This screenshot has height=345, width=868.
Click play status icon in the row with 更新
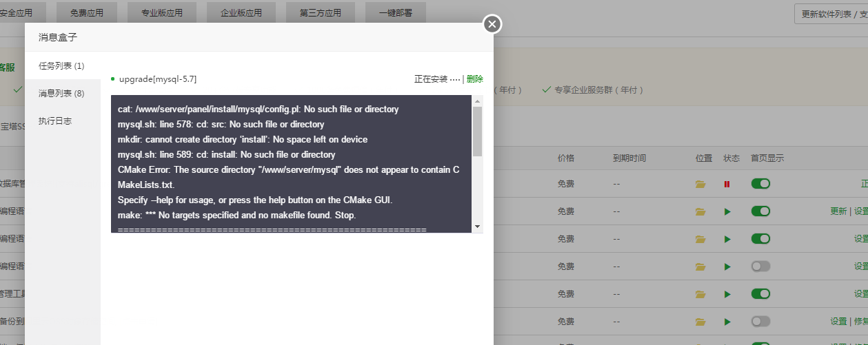pos(727,211)
